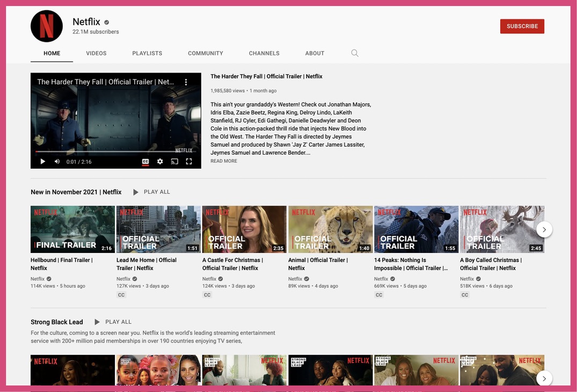Open the New in November 2021 playlist title

(76, 192)
